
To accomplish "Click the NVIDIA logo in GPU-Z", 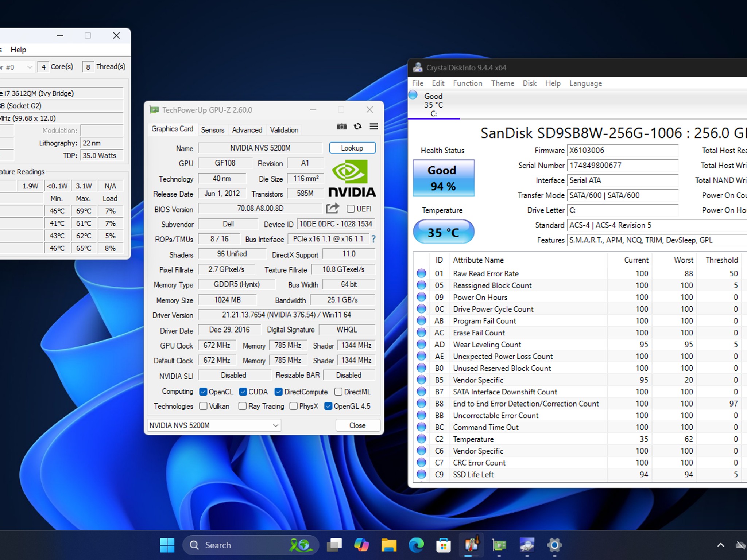I will (352, 179).
